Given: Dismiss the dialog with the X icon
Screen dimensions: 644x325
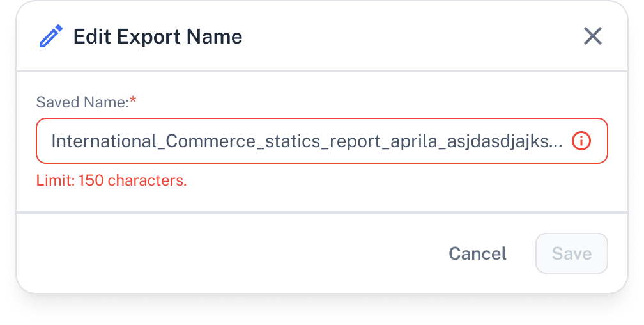Looking at the screenshot, I should pyautogui.click(x=593, y=36).
